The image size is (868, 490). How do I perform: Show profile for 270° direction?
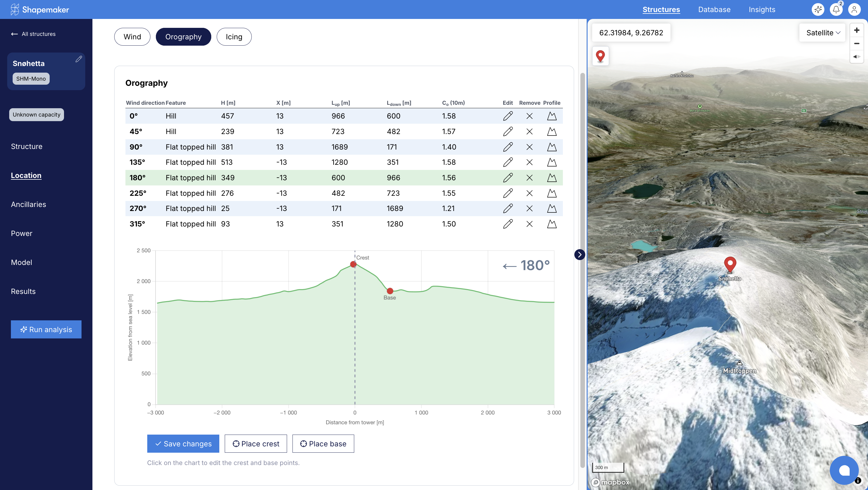point(552,208)
